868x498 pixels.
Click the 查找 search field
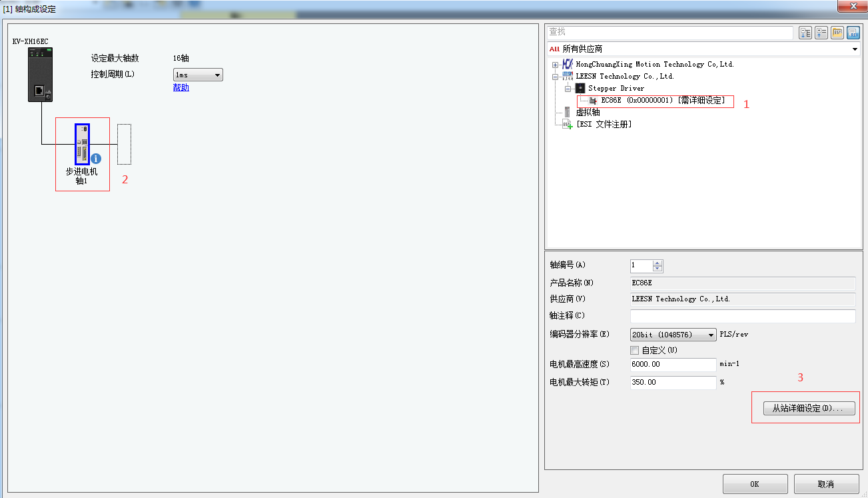(670, 32)
